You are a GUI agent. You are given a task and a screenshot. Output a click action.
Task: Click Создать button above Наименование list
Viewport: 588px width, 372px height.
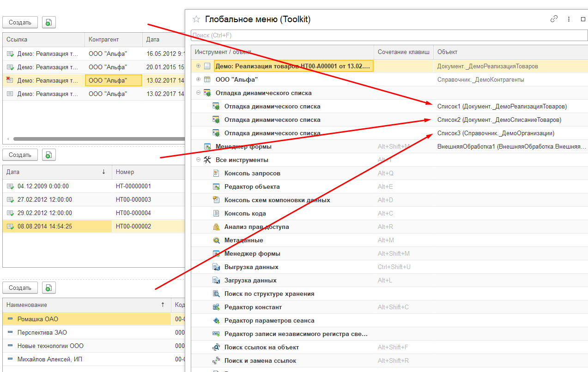pos(20,288)
